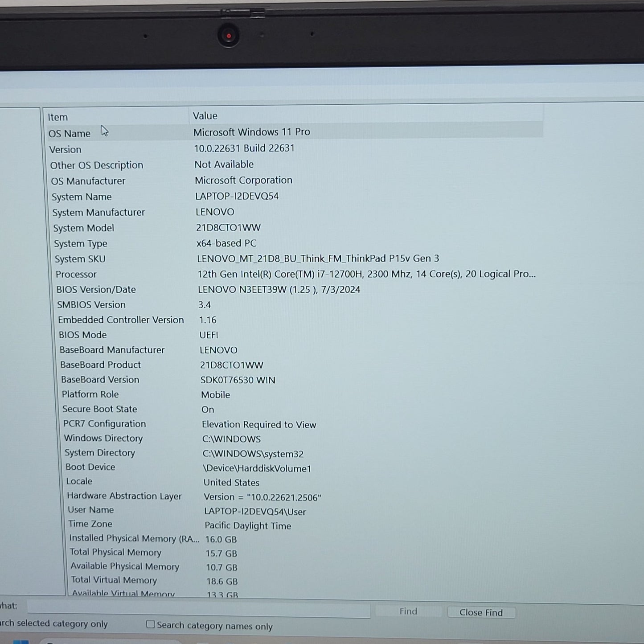Click Microsoft Corporation value

click(x=244, y=180)
